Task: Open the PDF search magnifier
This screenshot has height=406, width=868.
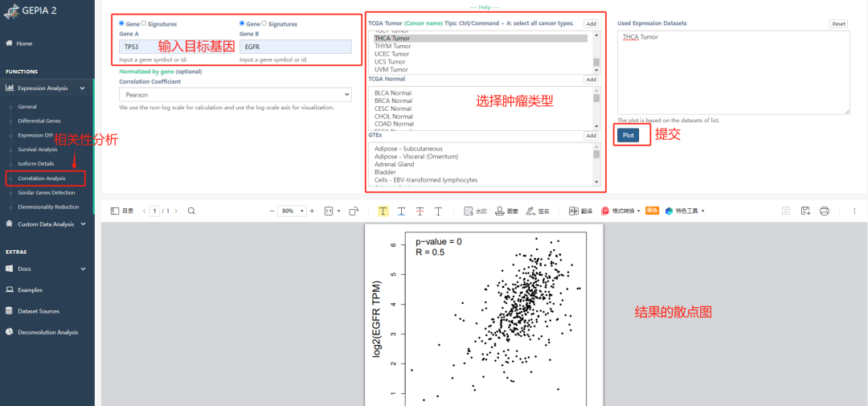Action: pos(191,211)
